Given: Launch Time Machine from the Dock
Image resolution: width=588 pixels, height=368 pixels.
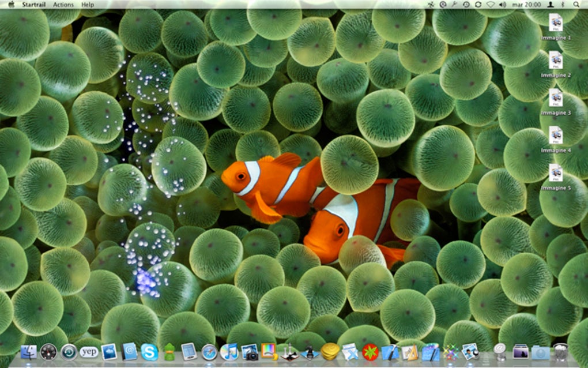Looking at the screenshot, I should (69, 352).
